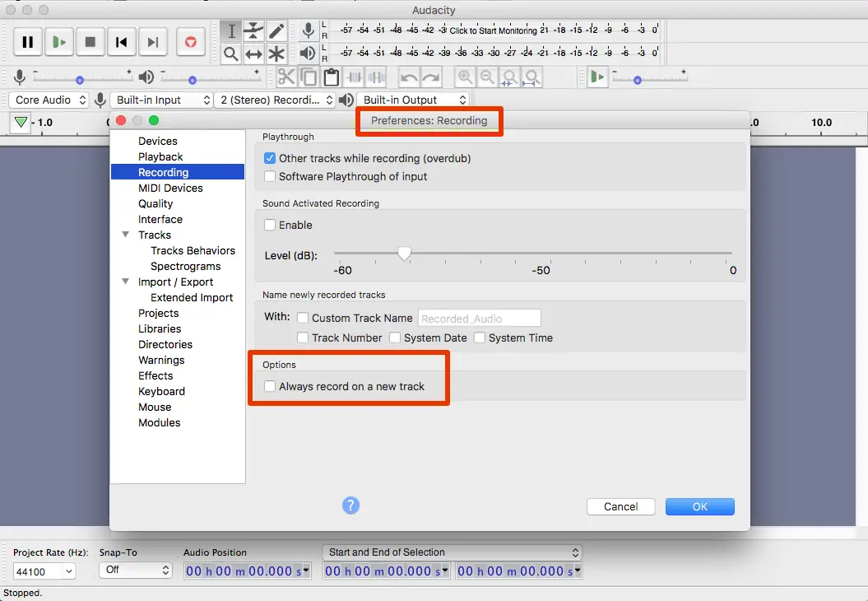Screen dimensions: 868x601
Task: Select the Draw pencil tool
Action: click(276, 31)
